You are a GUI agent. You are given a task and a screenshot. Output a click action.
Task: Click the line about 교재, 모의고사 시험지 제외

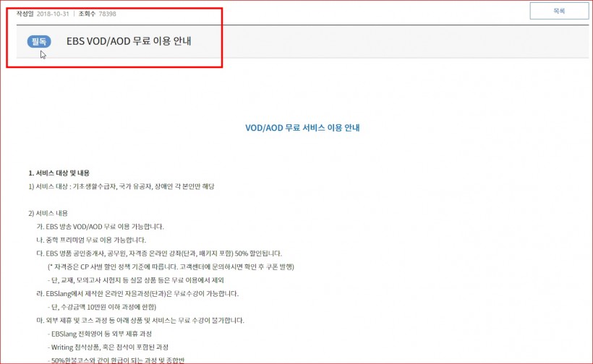[136, 280]
